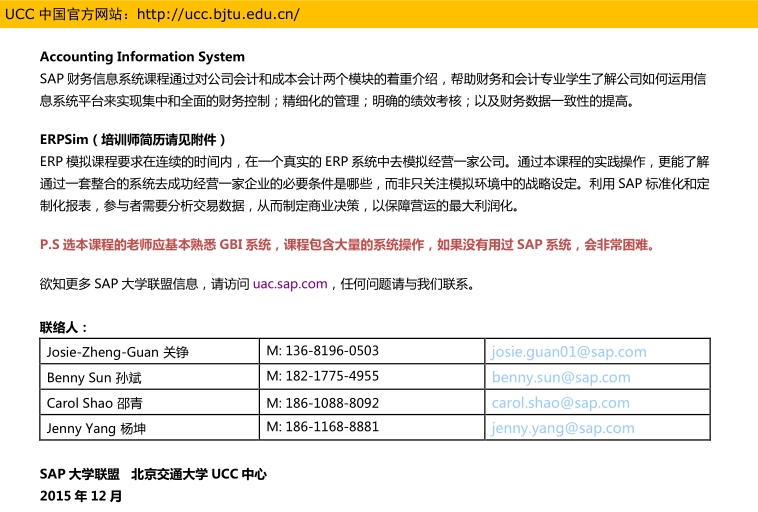Select the Jenny Yang 杨坤 table cell
Viewport: 758px width, 512px height.
(149, 428)
